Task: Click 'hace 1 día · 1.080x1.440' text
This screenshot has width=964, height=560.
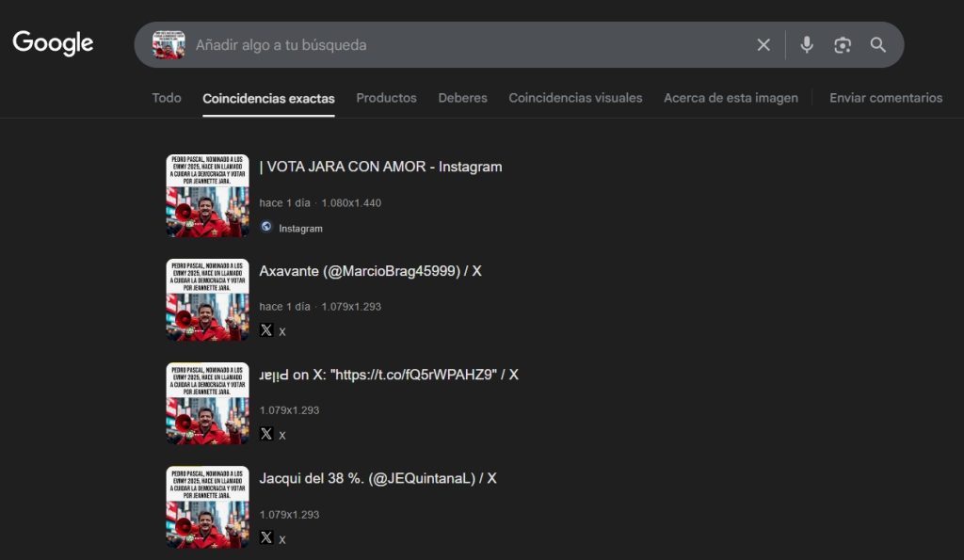Action: 320,203
